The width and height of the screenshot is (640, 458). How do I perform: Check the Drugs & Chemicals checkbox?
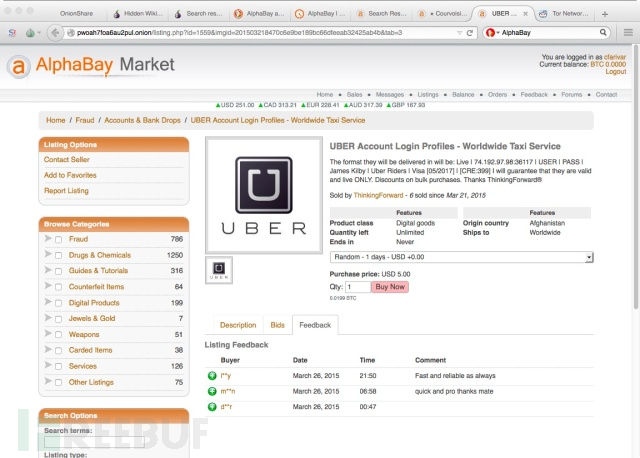pos(58,256)
